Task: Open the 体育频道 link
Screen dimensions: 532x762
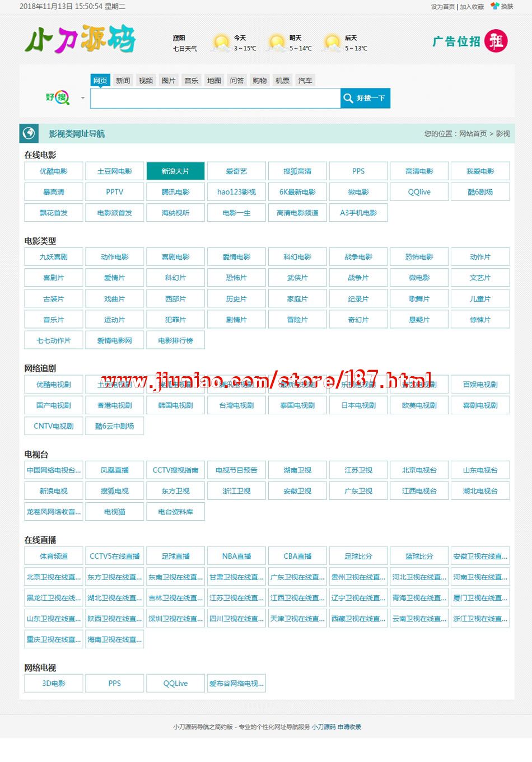Action: pyautogui.click(x=54, y=557)
